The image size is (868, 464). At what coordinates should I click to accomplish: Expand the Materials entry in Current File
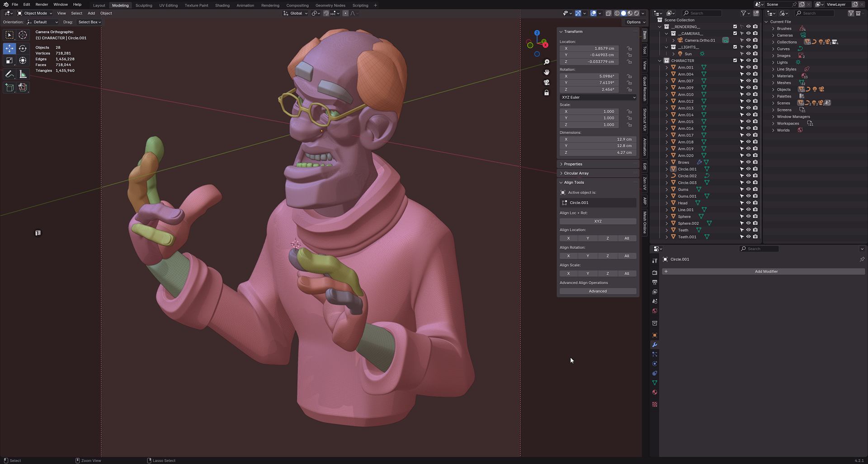[774, 76]
